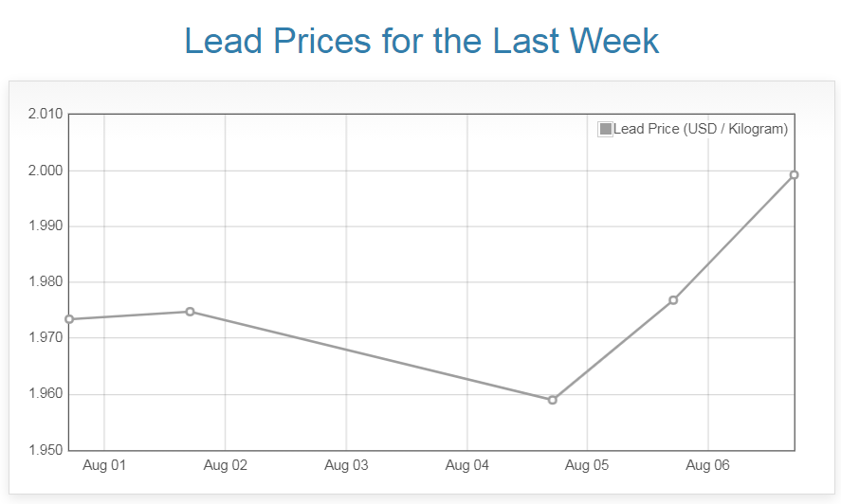
Task: Click the Aug 02 x-axis label
Action: pyautogui.click(x=226, y=466)
